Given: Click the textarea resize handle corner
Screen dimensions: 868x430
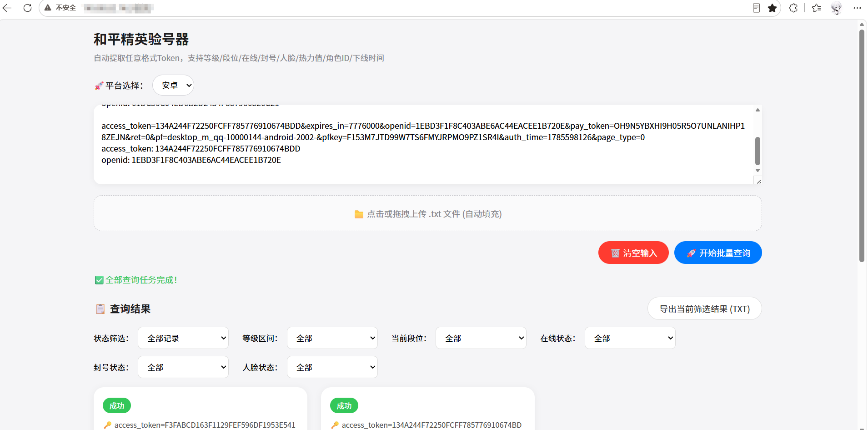Looking at the screenshot, I should click(758, 181).
